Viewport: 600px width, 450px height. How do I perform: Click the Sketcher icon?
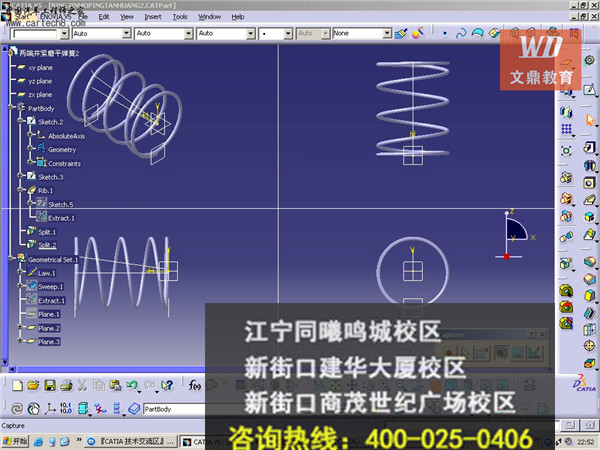[x=590, y=90]
